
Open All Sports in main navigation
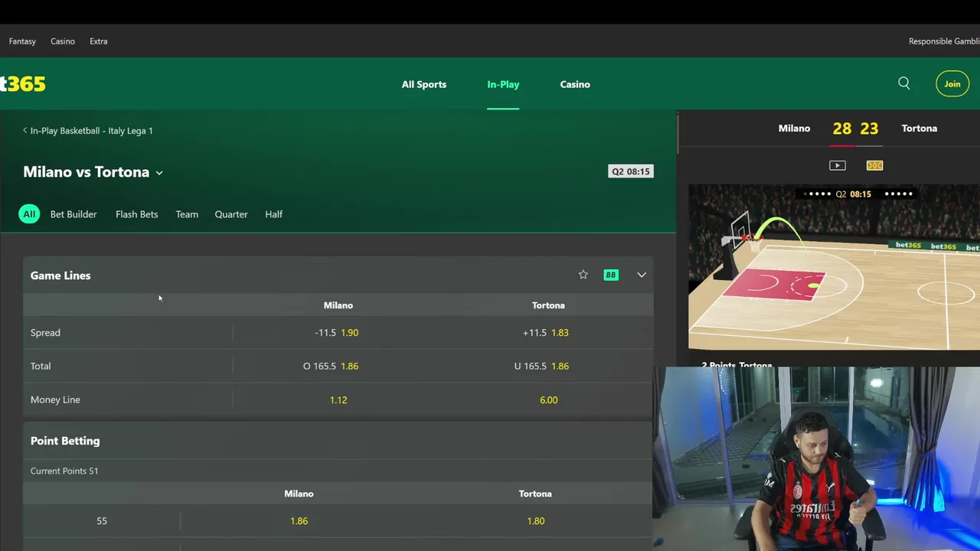(424, 84)
